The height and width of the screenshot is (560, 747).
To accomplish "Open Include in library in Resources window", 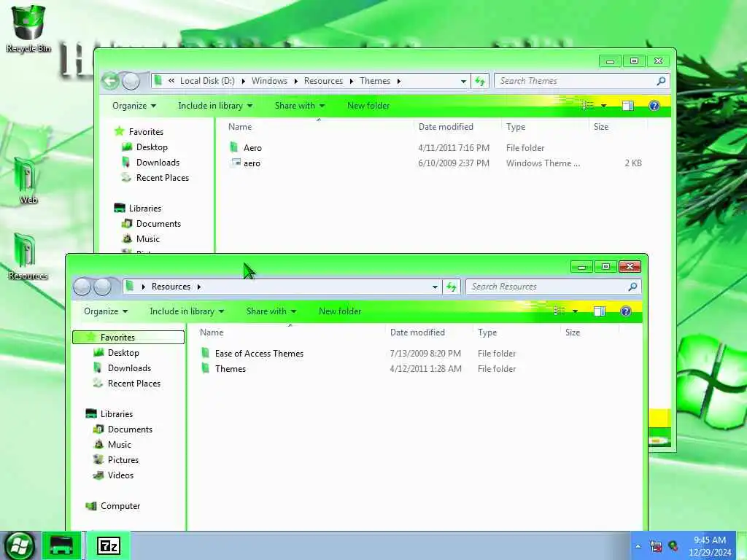I will point(187,311).
